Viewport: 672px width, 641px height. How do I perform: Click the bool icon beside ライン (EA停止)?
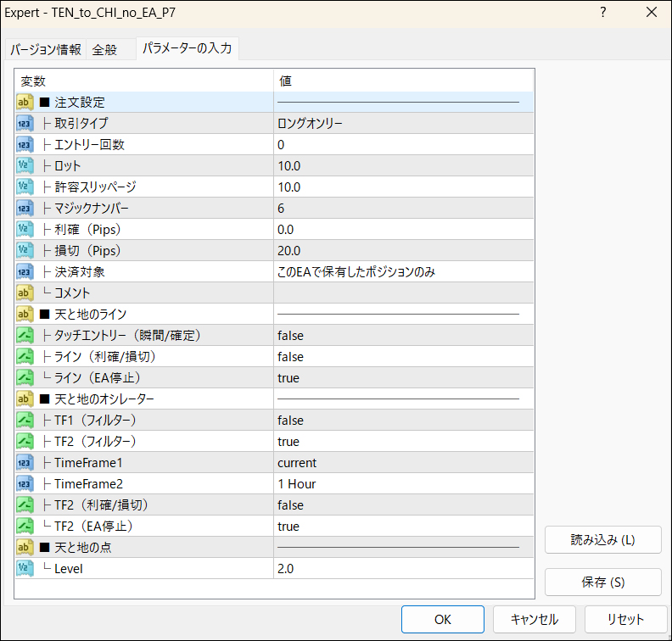[25, 377]
